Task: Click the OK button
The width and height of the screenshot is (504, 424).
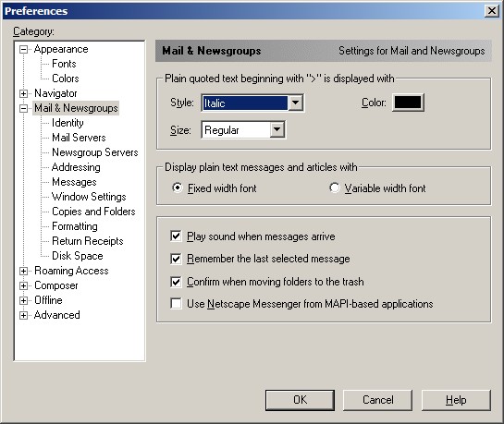Action: click(x=300, y=400)
